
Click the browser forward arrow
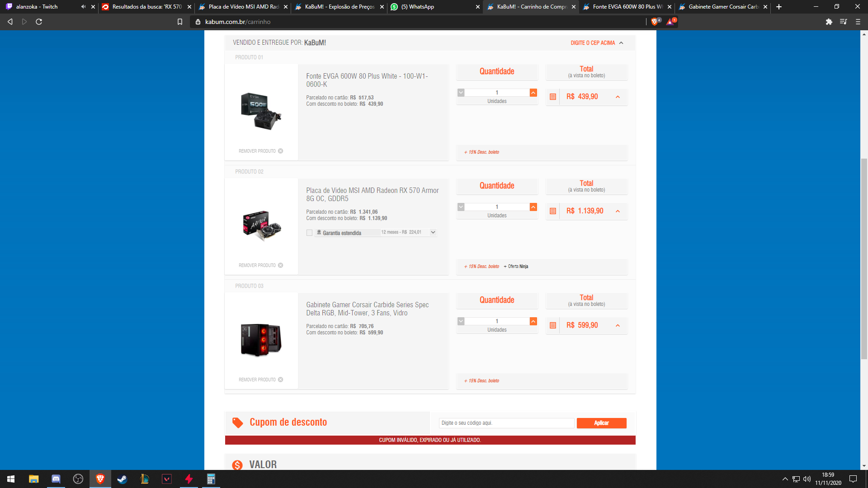click(x=24, y=22)
